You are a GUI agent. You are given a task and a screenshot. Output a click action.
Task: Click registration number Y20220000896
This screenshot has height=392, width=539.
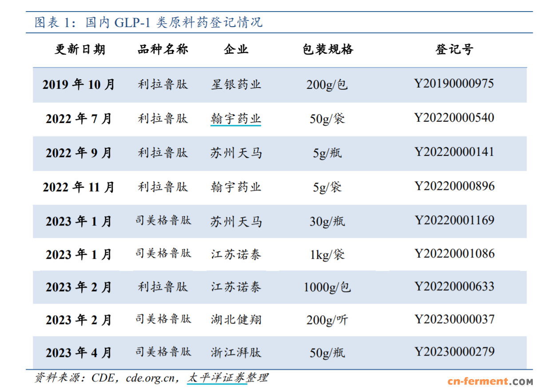454,186
